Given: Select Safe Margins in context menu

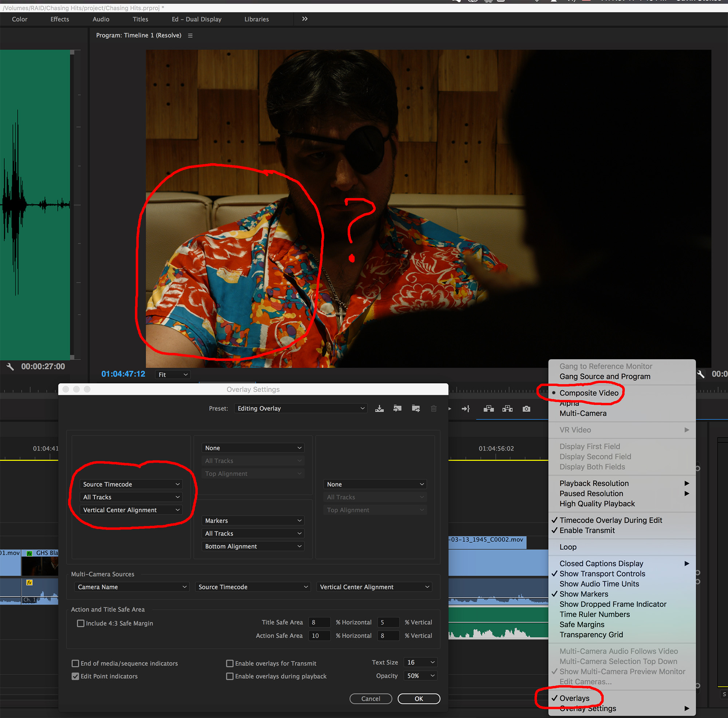Looking at the screenshot, I should click(581, 624).
